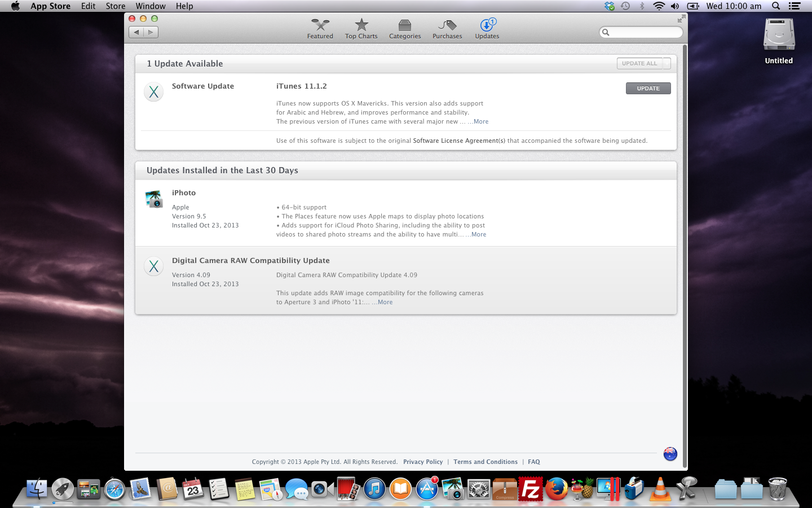Open iTunes from the Dock
The image size is (812, 508).
click(x=374, y=489)
